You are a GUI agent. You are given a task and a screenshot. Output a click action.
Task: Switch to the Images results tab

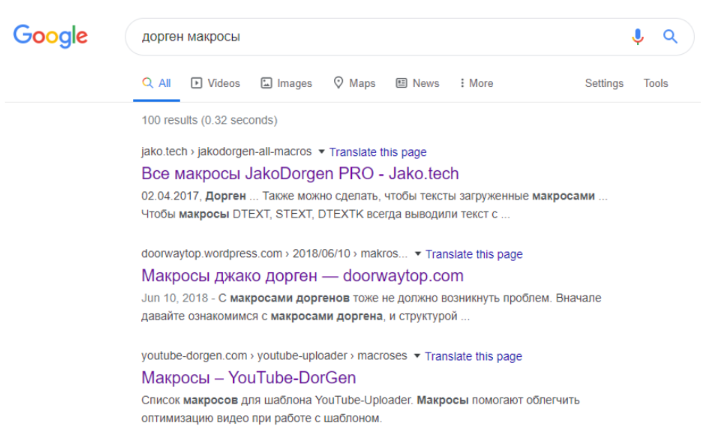pos(286,83)
